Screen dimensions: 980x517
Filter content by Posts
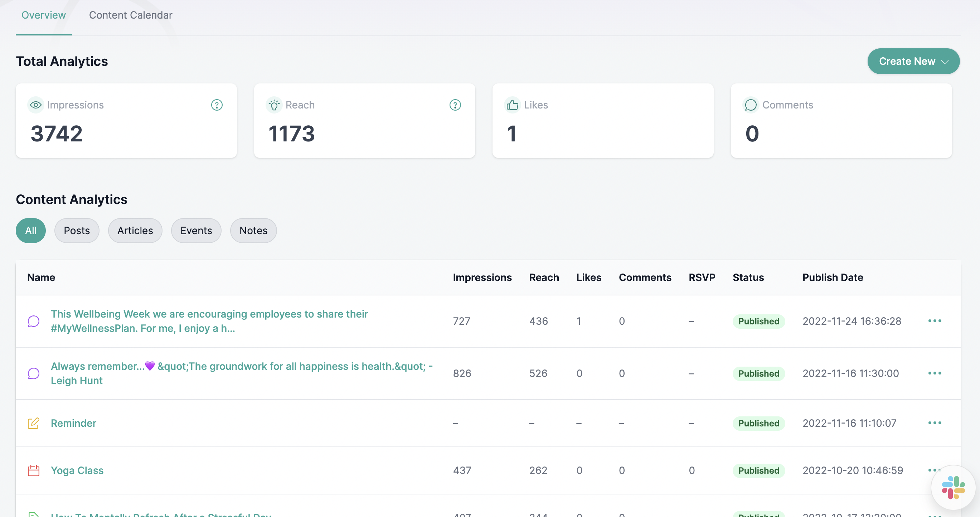[77, 231]
